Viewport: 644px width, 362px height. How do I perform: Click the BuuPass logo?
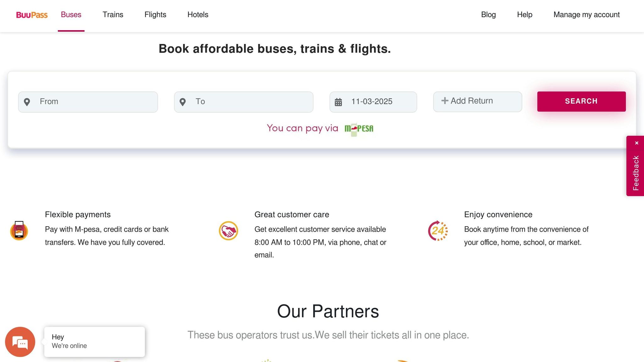[x=32, y=15]
